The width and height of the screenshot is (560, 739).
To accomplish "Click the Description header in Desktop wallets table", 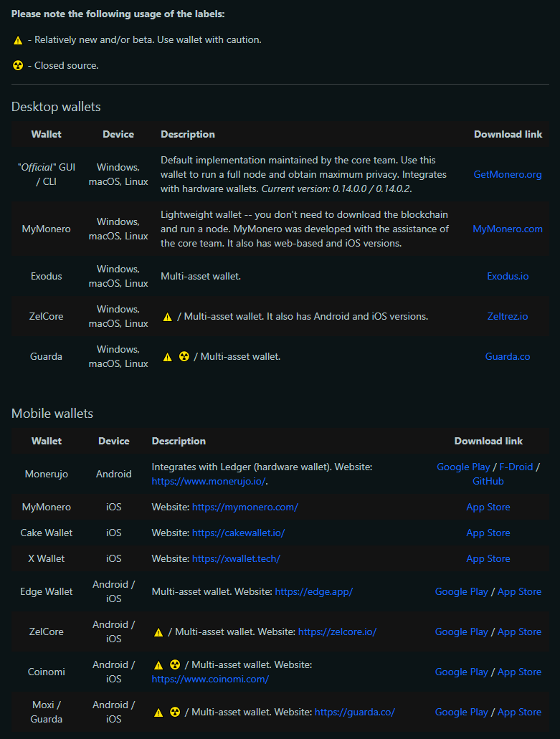I will [x=188, y=134].
